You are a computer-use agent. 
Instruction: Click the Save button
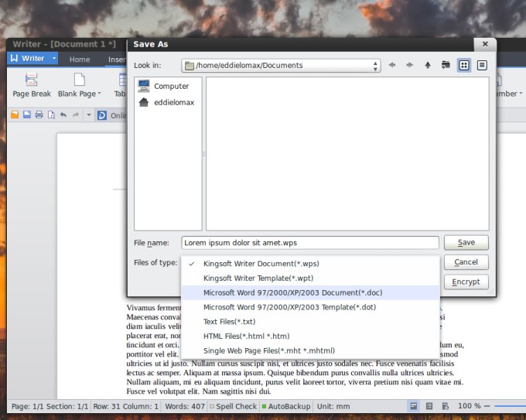click(x=466, y=242)
